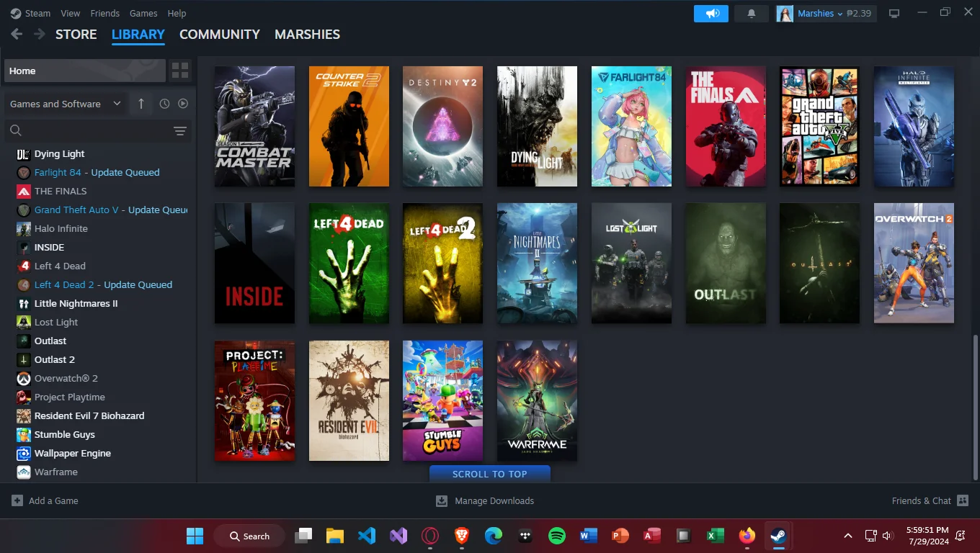This screenshot has height=553, width=980.
Task: Open the Counter-Strike 2 cover
Action: [x=349, y=126]
